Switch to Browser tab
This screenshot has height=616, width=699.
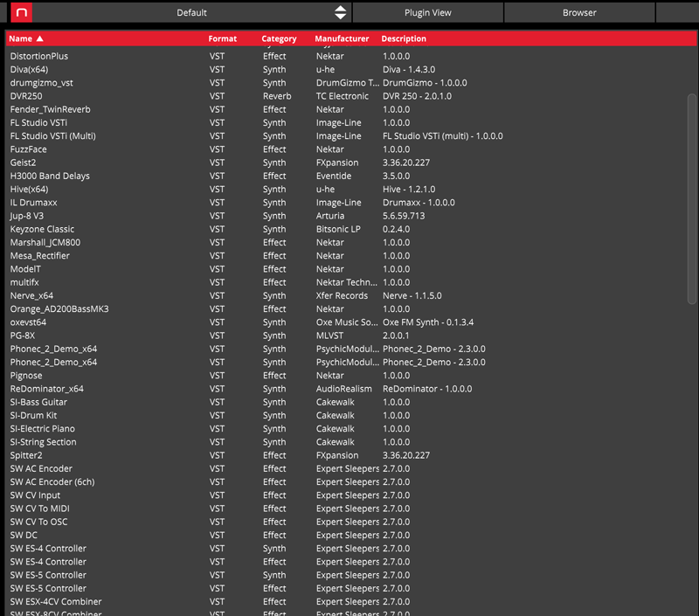579,12
